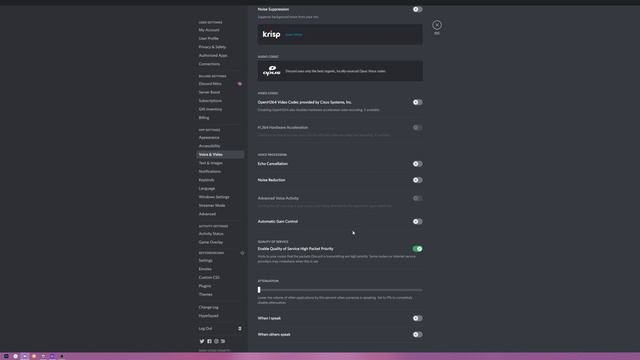Viewport: 640px width, 360px height.
Task: Toggle attenuation When others speak switch
Action: [x=417, y=335]
